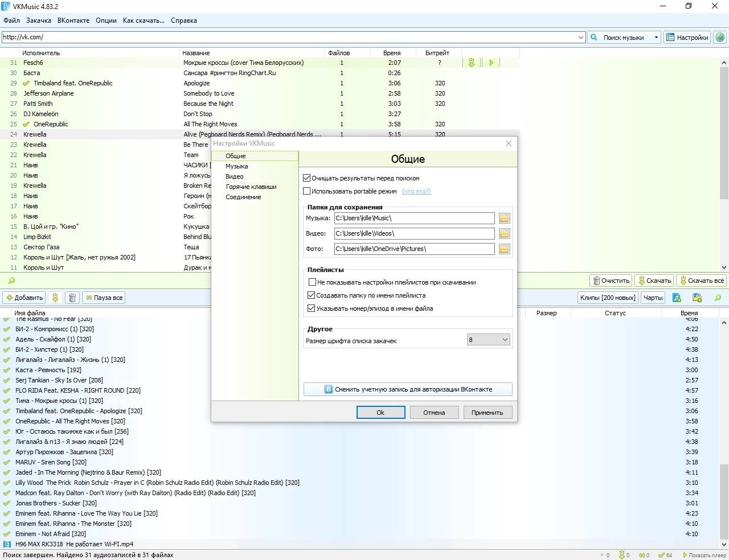Click inside the http://vk.com/ address field
The height and width of the screenshot is (560, 729).
(289, 37)
